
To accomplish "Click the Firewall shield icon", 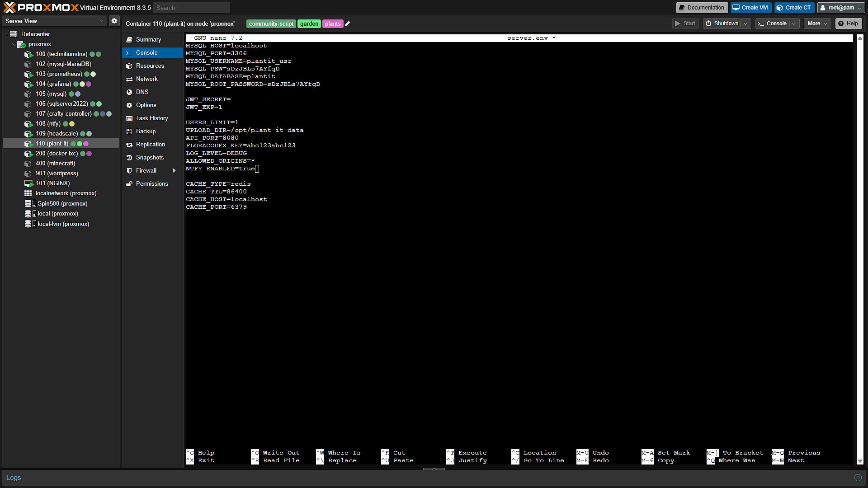I will click(129, 171).
